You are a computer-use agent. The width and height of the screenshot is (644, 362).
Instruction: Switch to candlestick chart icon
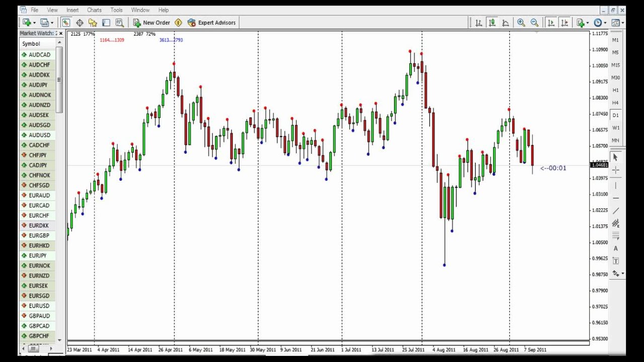pyautogui.click(x=492, y=23)
